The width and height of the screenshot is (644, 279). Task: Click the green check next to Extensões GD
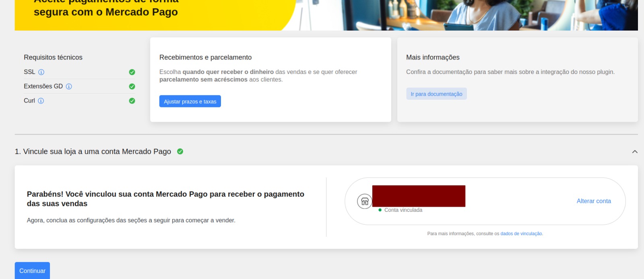(132, 86)
